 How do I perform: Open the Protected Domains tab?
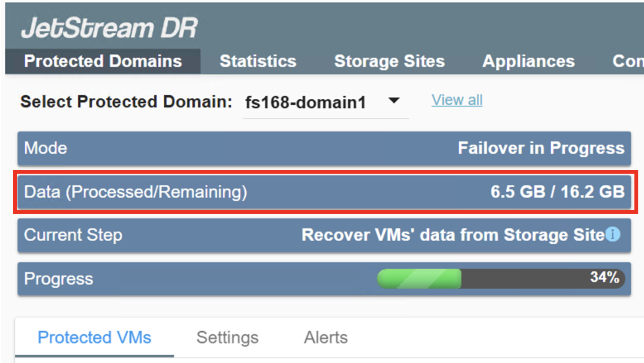coord(103,61)
